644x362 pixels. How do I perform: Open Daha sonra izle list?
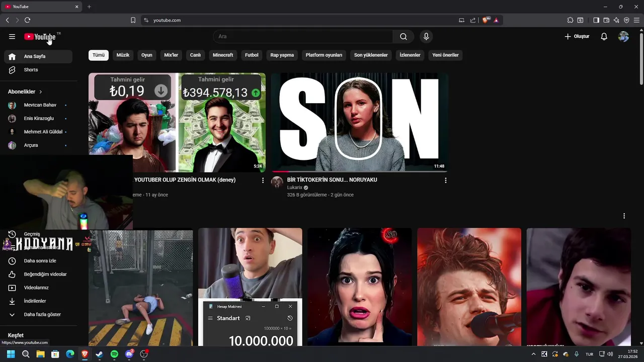point(38,261)
